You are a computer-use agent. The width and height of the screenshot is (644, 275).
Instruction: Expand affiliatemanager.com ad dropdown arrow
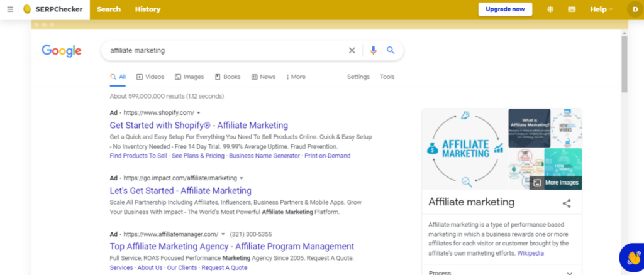click(x=223, y=234)
